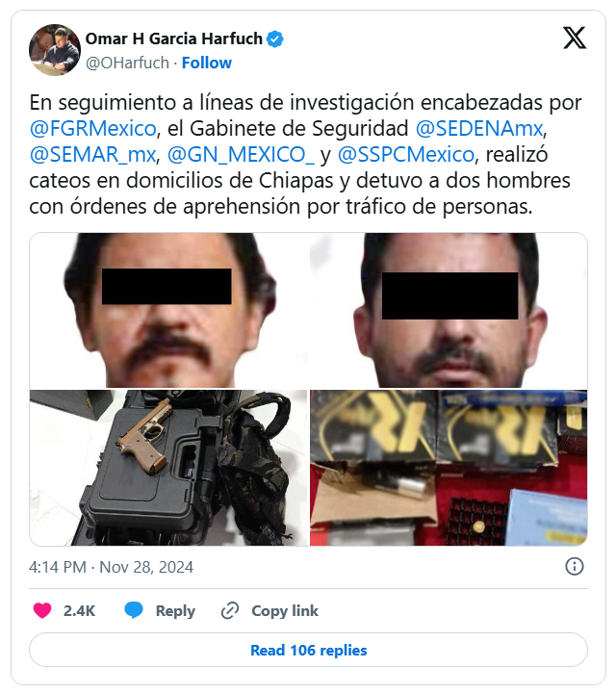Open the tweet info circle icon
The image size is (616, 693).
(575, 566)
